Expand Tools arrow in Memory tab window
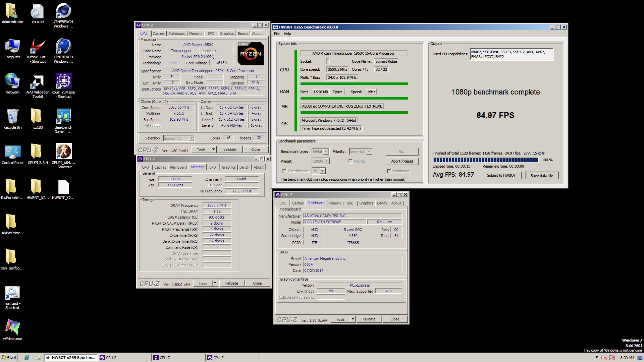The height and width of the screenshot is (362, 644). pyautogui.click(x=215, y=283)
